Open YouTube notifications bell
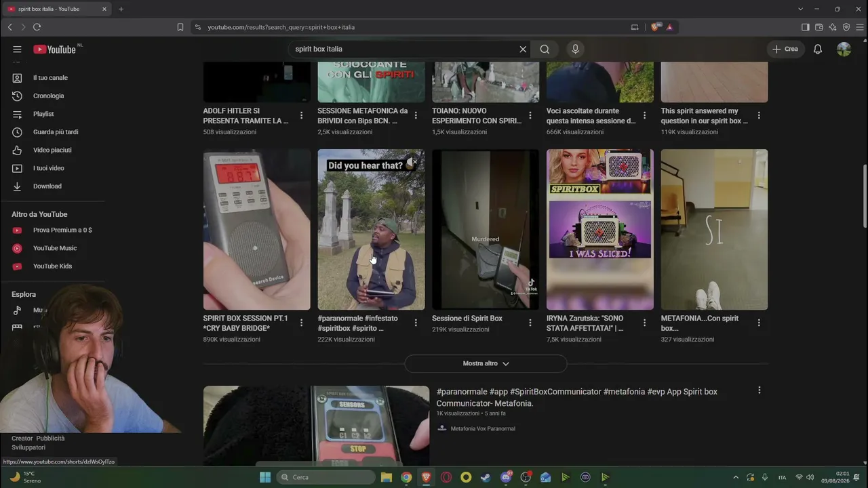 [x=818, y=49]
